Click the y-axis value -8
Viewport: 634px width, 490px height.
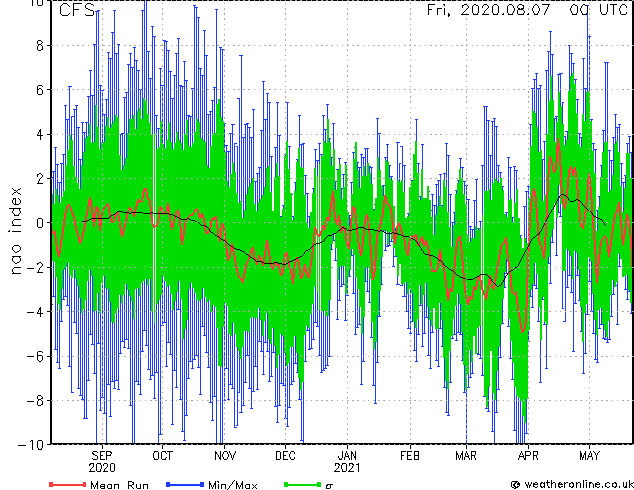click(x=35, y=401)
